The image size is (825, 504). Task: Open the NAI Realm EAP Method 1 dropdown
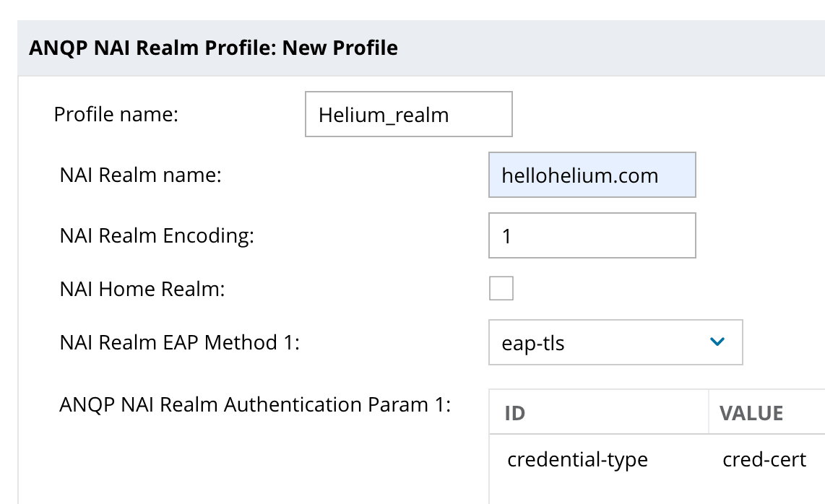pyautogui.click(x=615, y=342)
